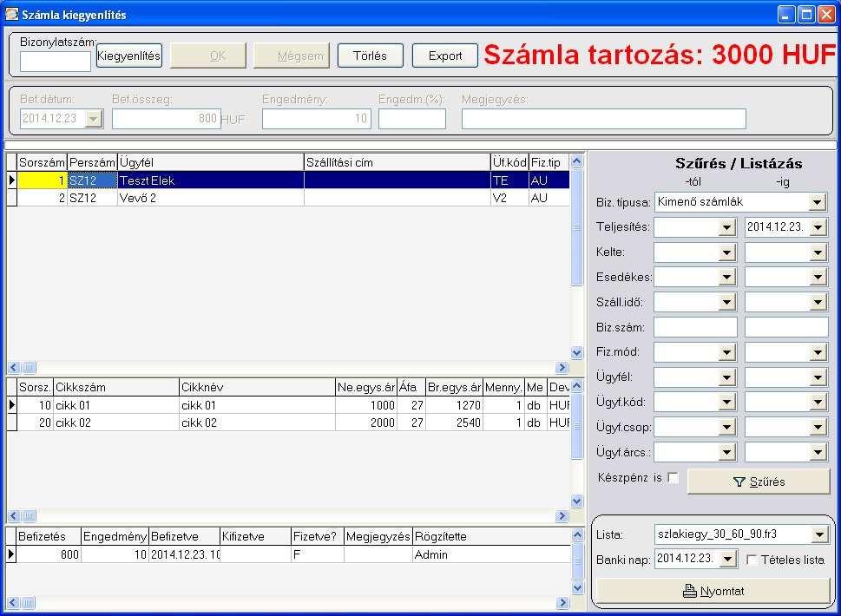
Task: Open the Esedékes to-date dropdown
Action: click(818, 277)
